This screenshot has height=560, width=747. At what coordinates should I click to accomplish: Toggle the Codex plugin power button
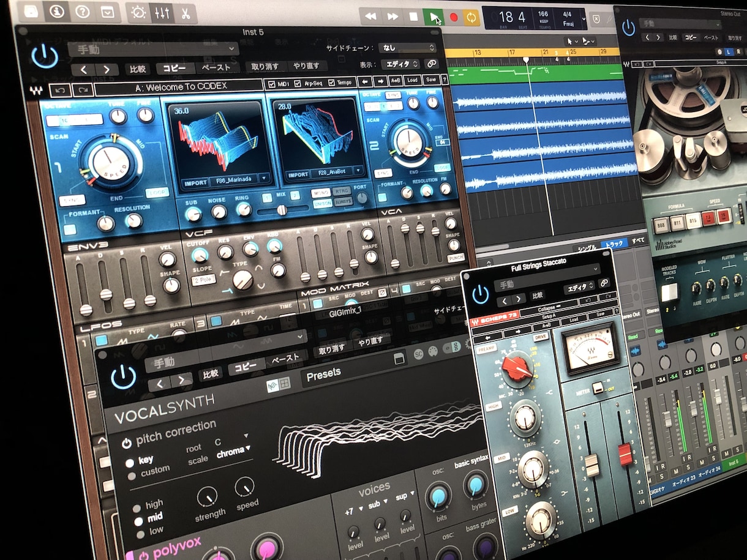(x=45, y=56)
